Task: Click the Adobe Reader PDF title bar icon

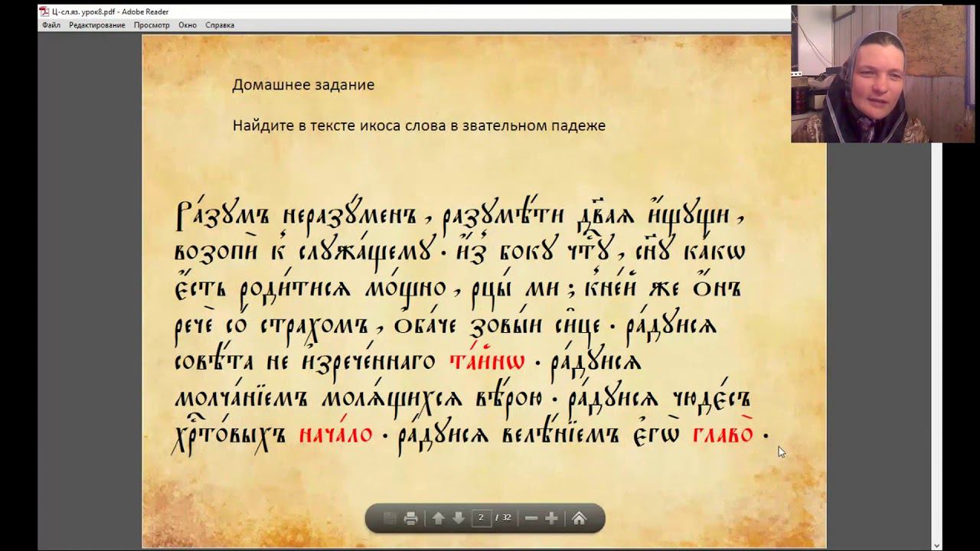Action: [44, 11]
